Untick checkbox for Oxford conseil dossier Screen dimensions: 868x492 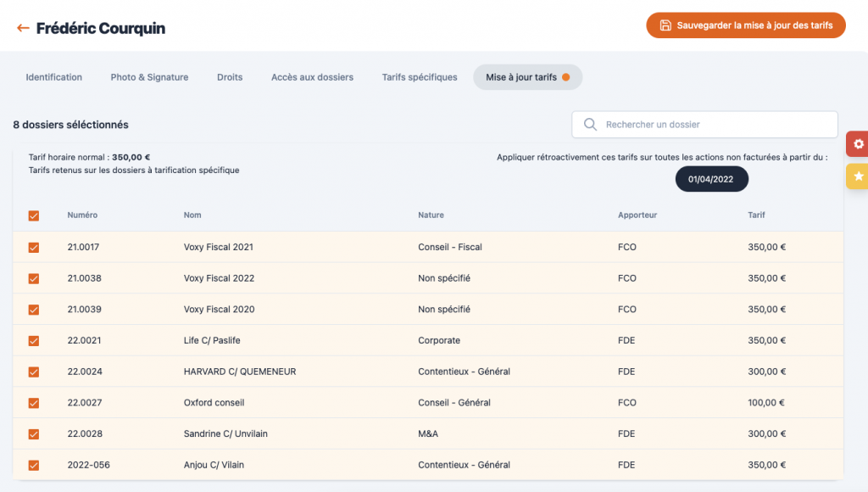(34, 403)
